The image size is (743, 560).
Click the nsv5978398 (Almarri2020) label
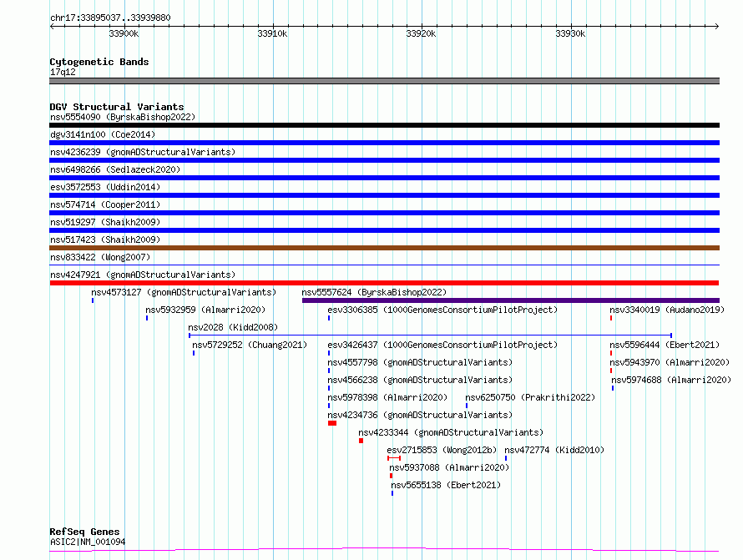(387, 397)
